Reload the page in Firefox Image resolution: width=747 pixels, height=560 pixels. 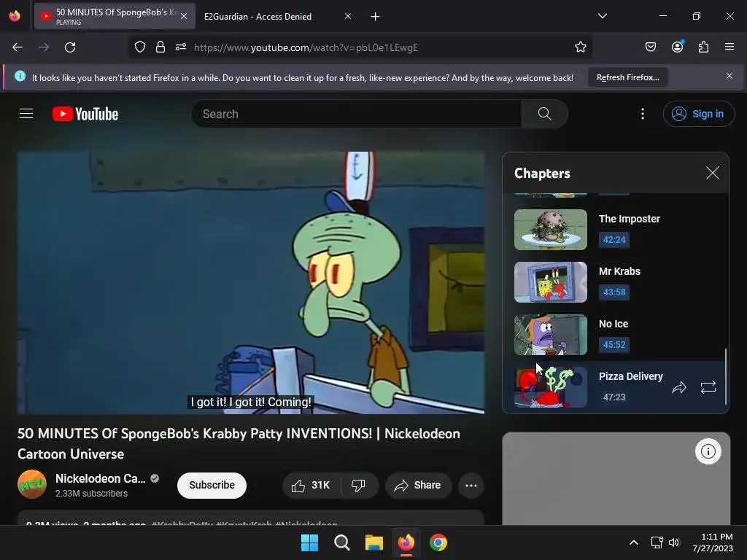coord(70,47)
